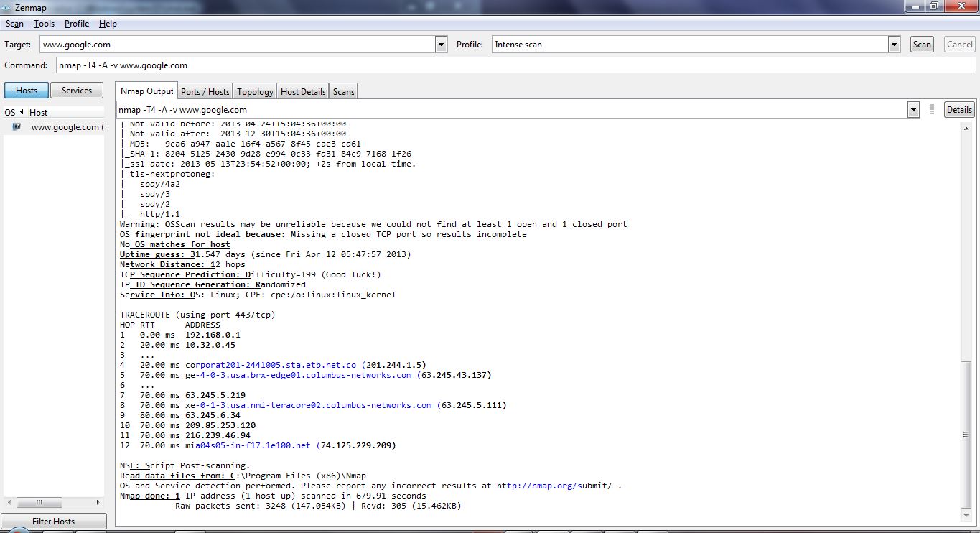
Task: Sort host list by OS column
Action: pyautogui.click(x=12, y=113)
